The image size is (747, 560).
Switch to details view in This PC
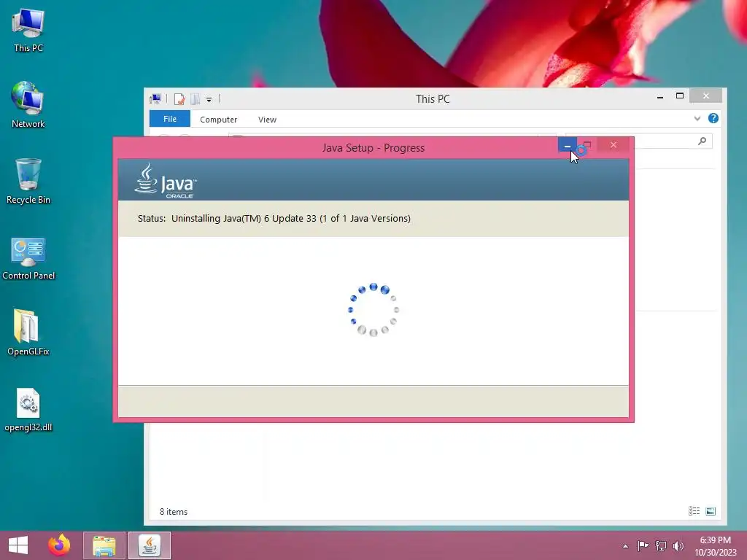point(694,511)
